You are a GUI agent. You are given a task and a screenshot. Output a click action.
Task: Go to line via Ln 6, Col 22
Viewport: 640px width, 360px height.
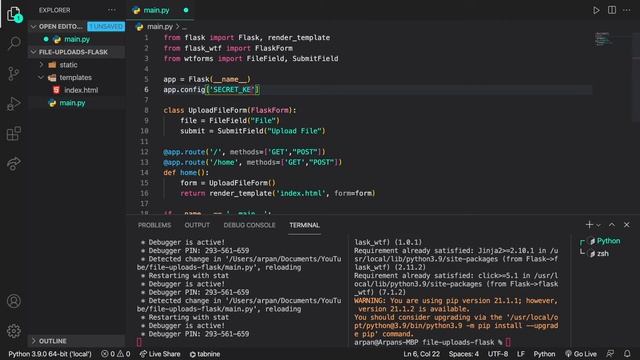coord(422,354)
